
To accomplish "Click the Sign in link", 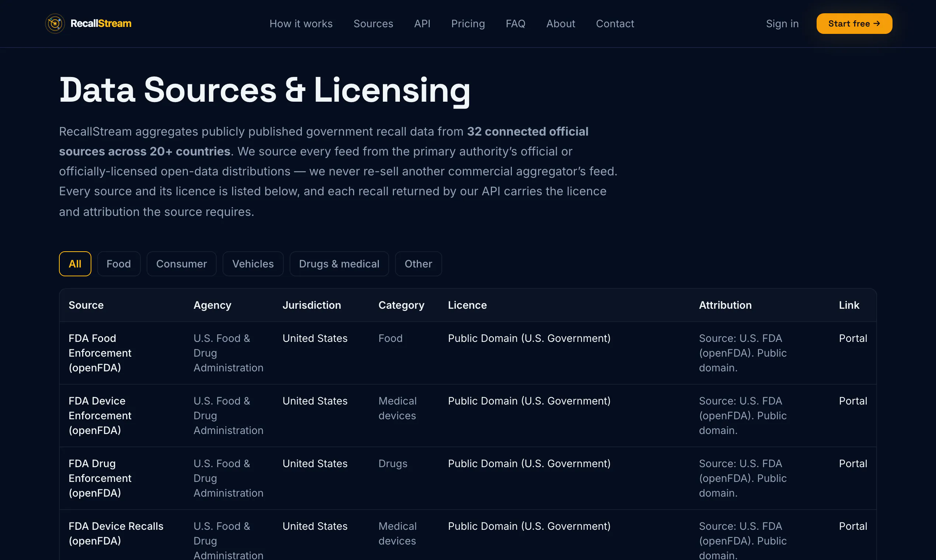I will click(782, 24).
